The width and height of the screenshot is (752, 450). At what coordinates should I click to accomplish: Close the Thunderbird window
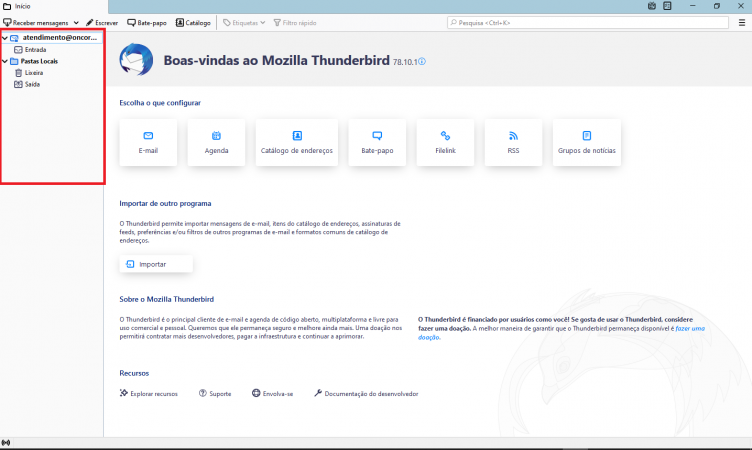[740, 6]
